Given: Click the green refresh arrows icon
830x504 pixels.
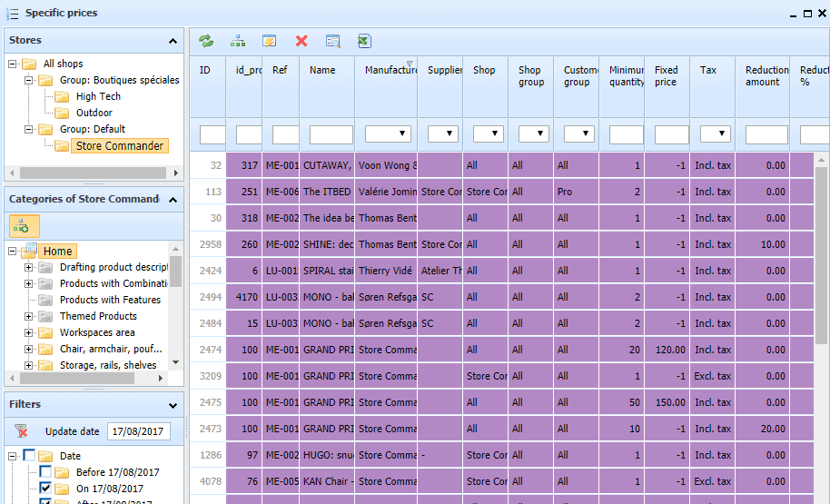Looking at the screenshot, I should [x=206, y=41].
